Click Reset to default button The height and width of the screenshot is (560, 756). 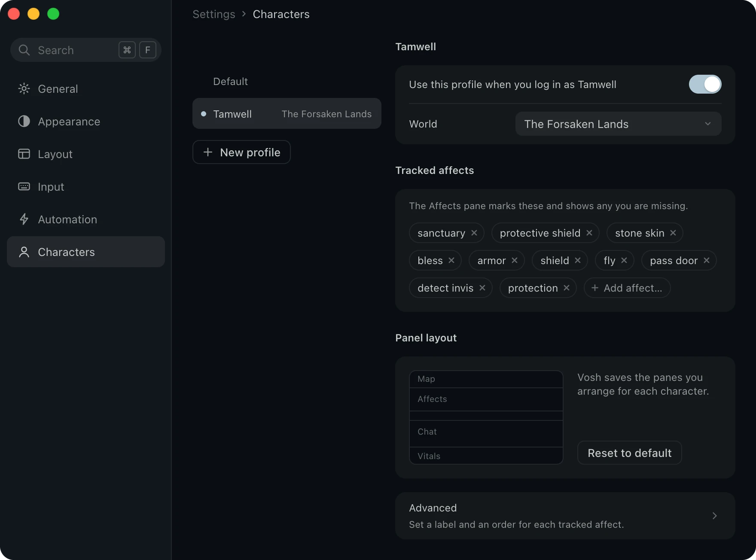629,453
